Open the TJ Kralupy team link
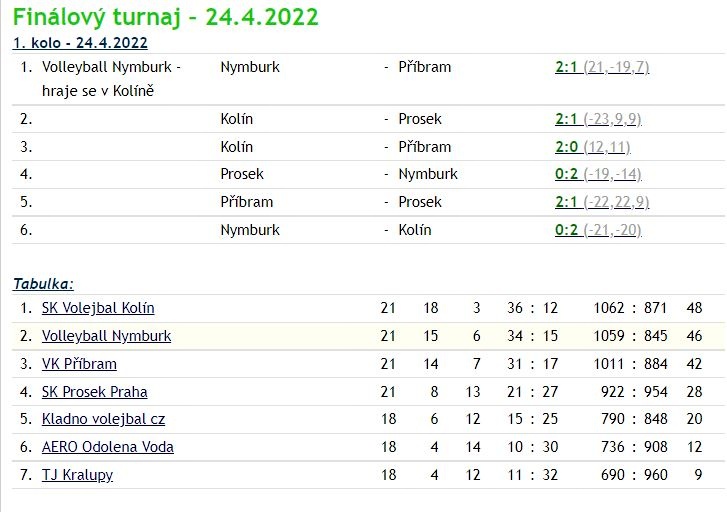 click(x=77, y=475)
